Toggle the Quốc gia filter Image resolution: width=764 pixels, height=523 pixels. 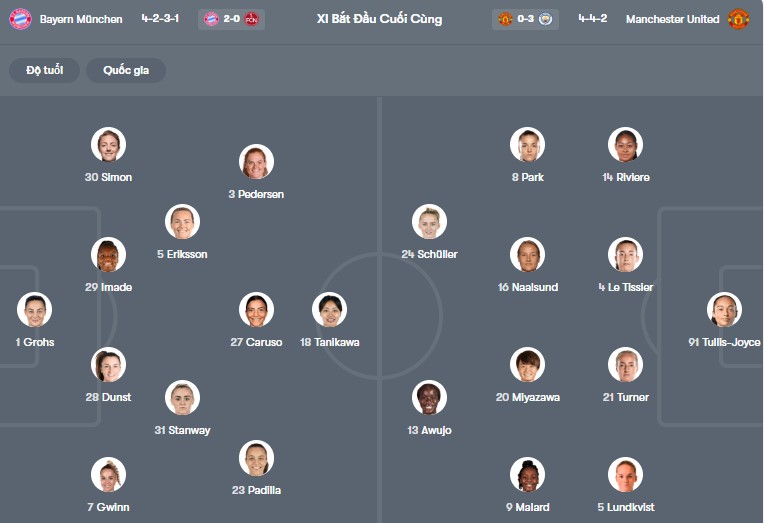(x=126, y=70)
